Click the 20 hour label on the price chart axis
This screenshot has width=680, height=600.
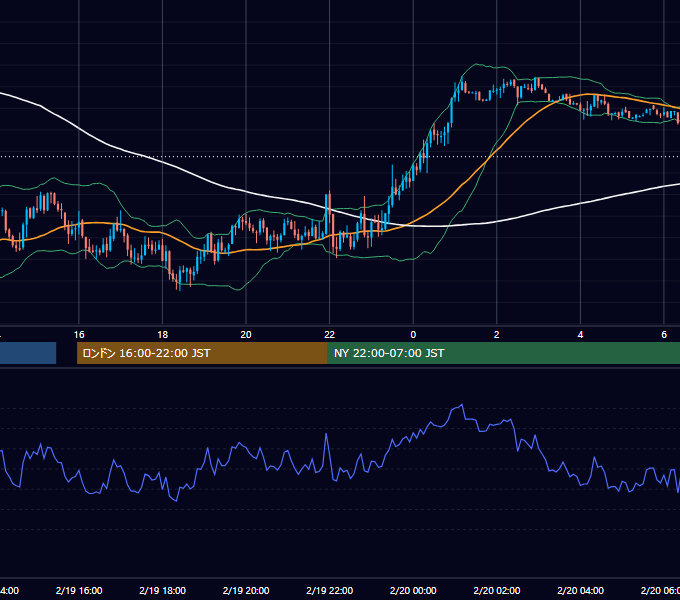(x=246, y=335)
